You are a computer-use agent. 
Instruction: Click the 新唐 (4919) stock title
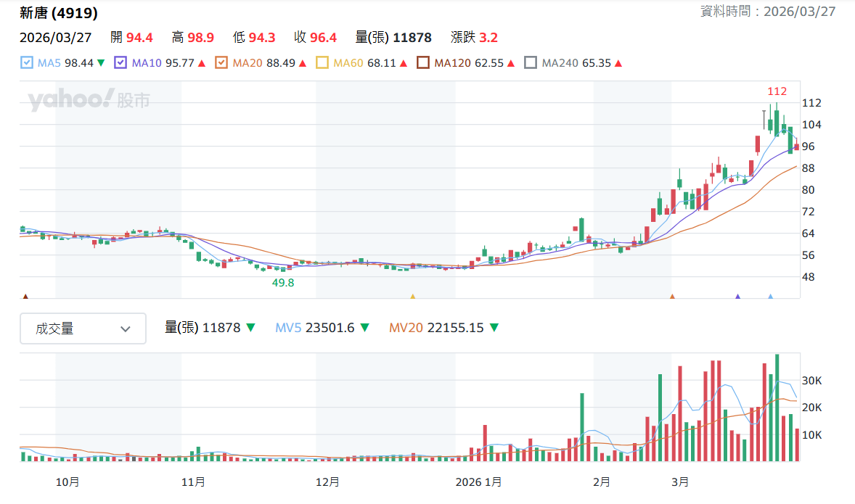59,12
